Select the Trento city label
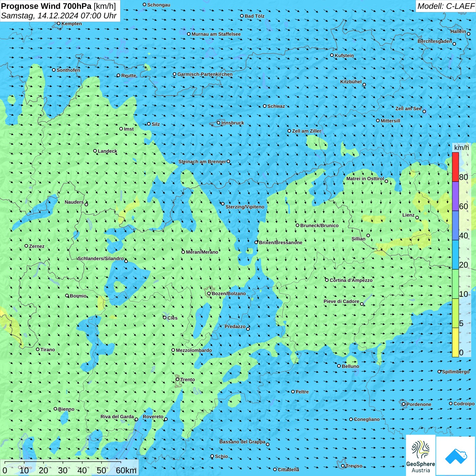476x476 pixels. 188,379
